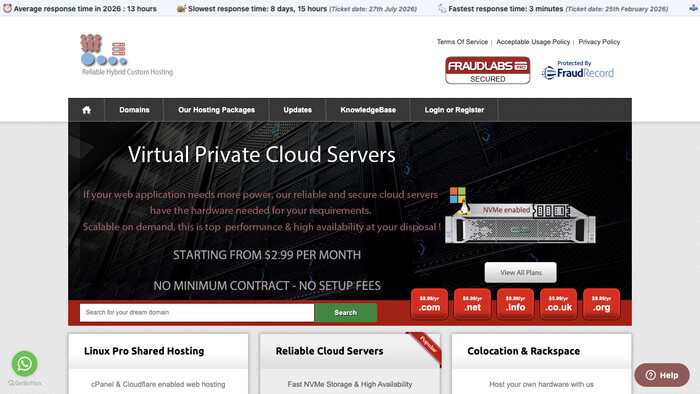The width and height of the screenshot is (700, 394).
Task: Click the Windows logo on server graphic
Action: (x=458, y=195)
